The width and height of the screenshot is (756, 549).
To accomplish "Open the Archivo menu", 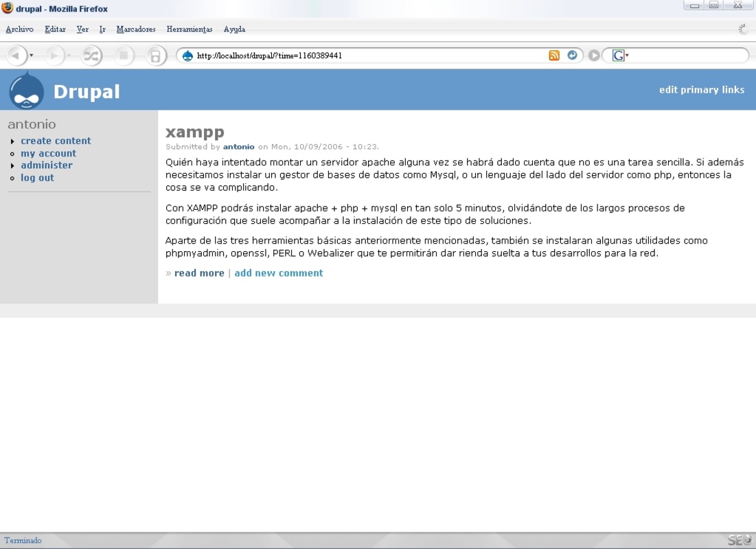I will 20,30.
